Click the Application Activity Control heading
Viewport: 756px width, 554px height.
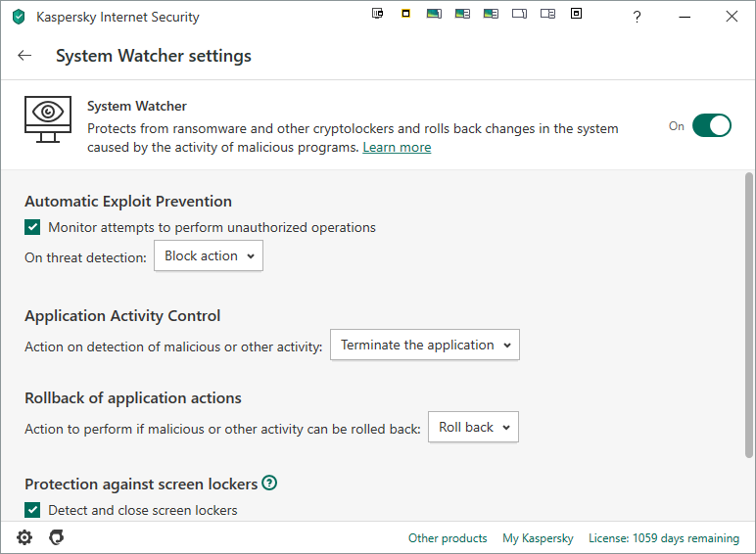122,316
